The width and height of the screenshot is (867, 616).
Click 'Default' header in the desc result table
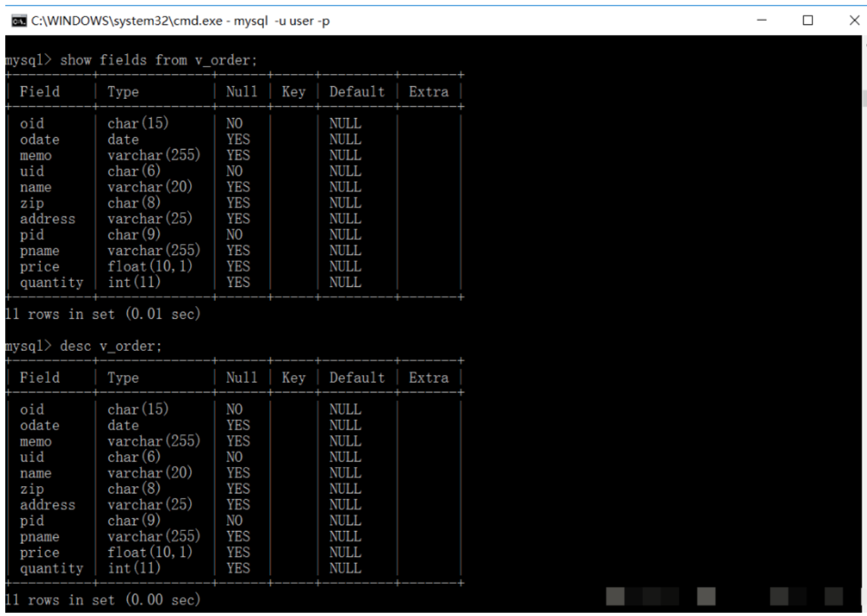[357, 378]
